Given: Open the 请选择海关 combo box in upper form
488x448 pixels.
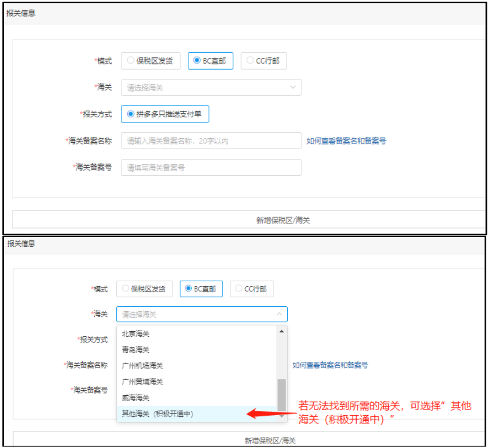Looking at the screenshot, I should point(211,87).
